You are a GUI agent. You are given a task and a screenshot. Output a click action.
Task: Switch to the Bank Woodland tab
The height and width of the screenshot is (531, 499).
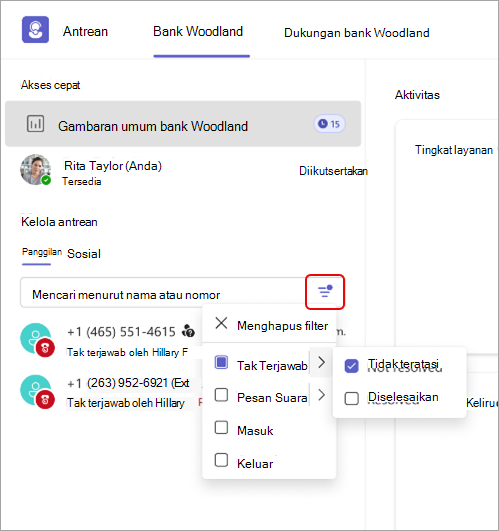pos(198,31)
